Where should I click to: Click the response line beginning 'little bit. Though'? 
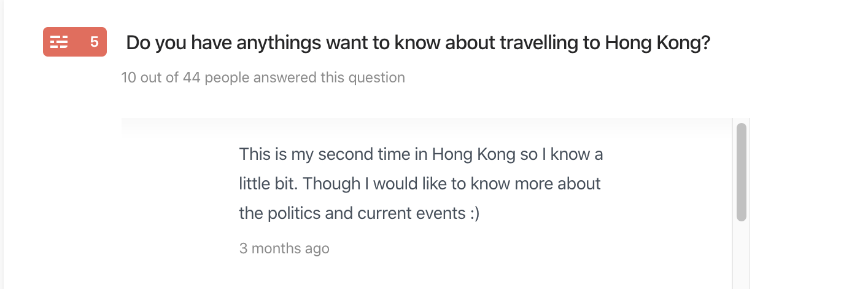click(420, 183)
